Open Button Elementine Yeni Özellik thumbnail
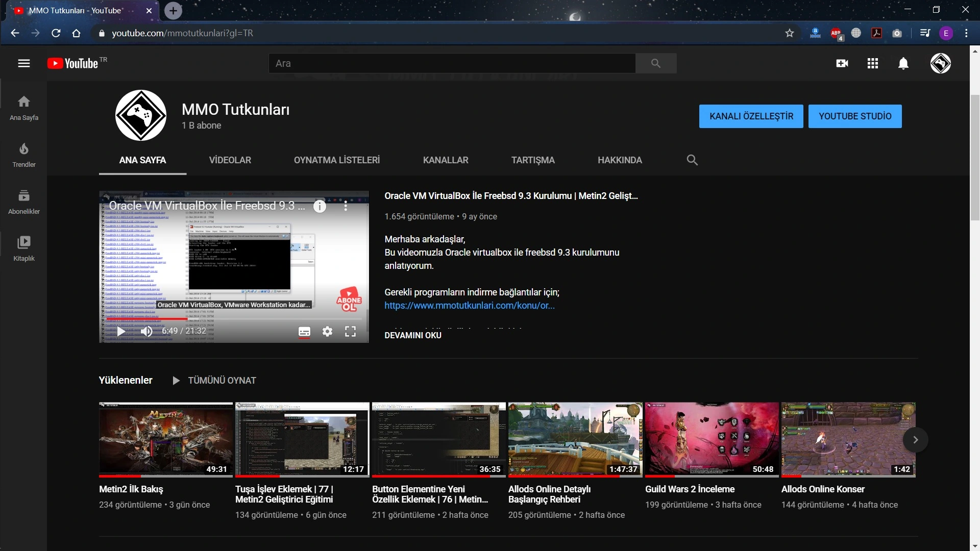 [x=439, y=440]
